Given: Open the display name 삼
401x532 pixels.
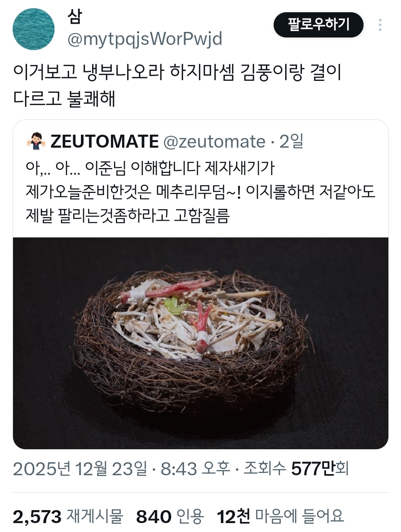Looking at the screenshot, I should pos(75,16).
